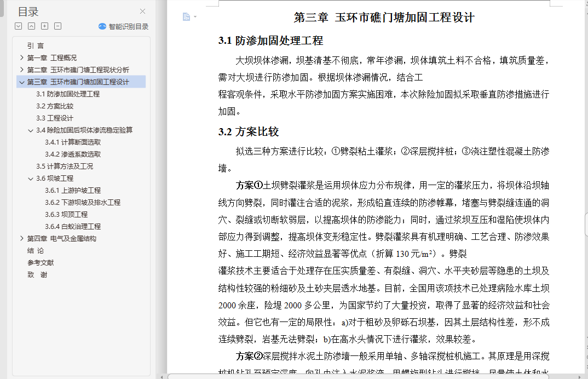
Task: Jump to 3.4.1 计算断面选取
Action: pyautogui.click(x=73, y=142)
